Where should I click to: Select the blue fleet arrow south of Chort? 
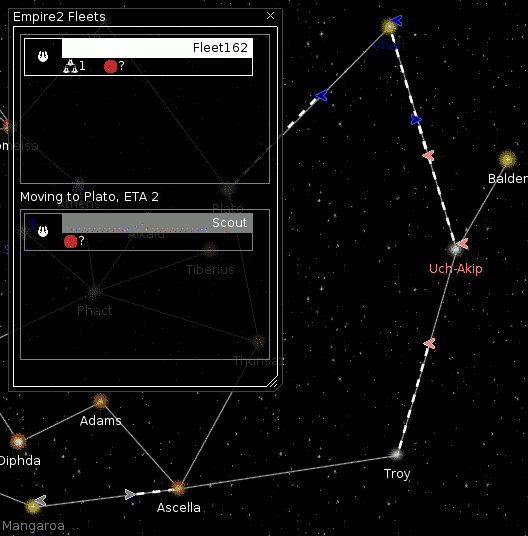(x=416, y=119)
